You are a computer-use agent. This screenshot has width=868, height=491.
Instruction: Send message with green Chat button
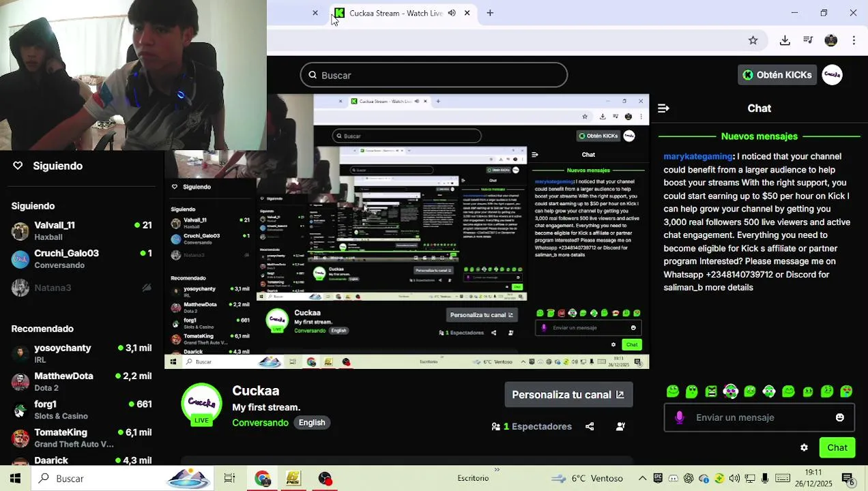[x=837, y=447]
